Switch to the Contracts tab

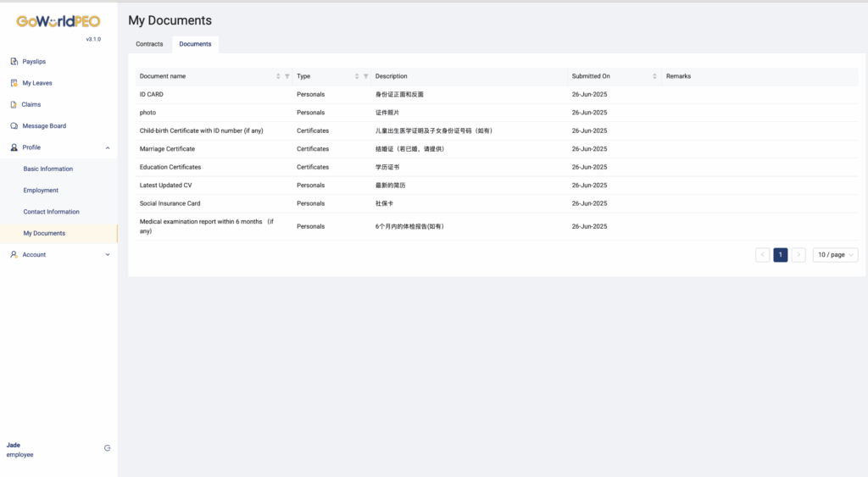coord(149,44)
